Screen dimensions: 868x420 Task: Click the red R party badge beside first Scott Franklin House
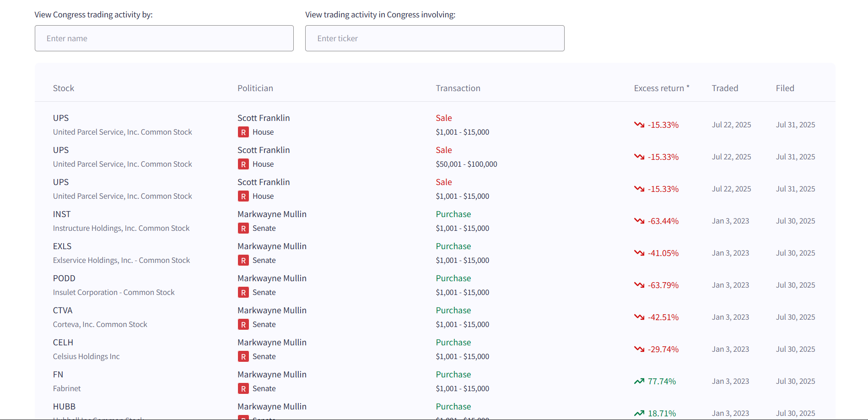click(x=243, y=132)
